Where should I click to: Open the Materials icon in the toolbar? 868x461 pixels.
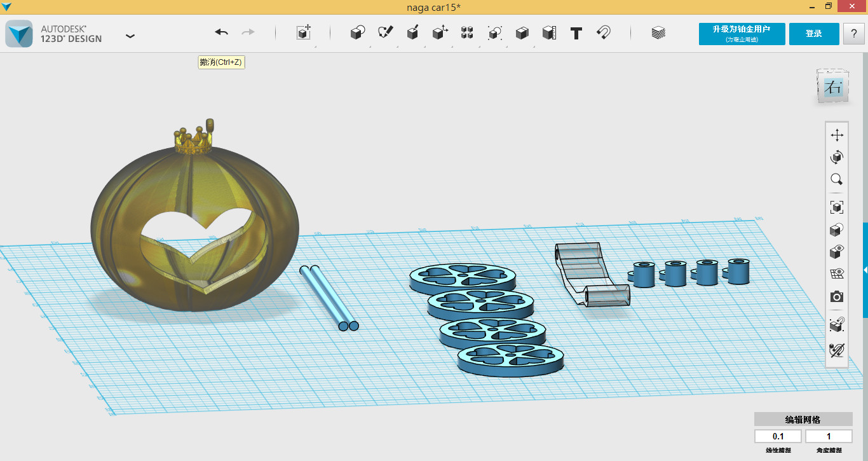point(658,33)
